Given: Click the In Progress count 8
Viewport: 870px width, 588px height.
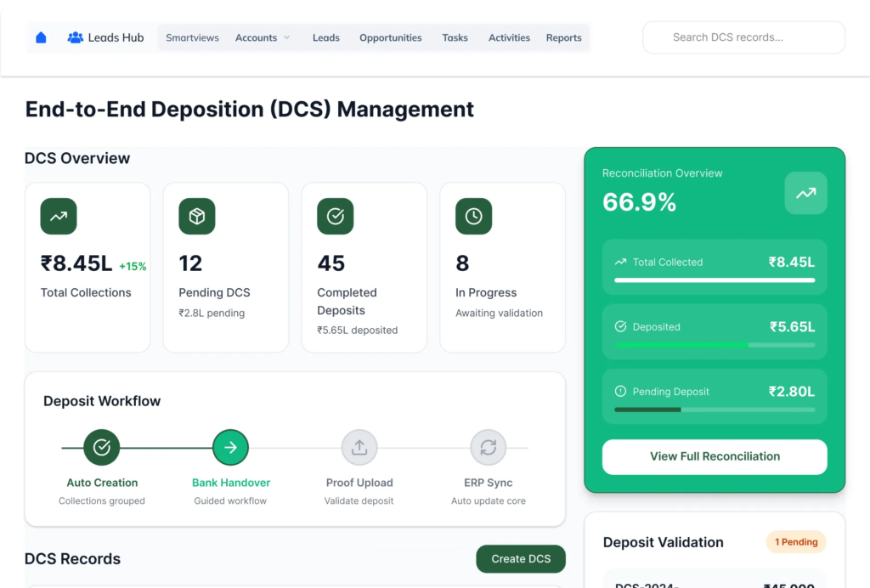Looking at the screenshot, I should pyautogui.click(x=462, y=263).
